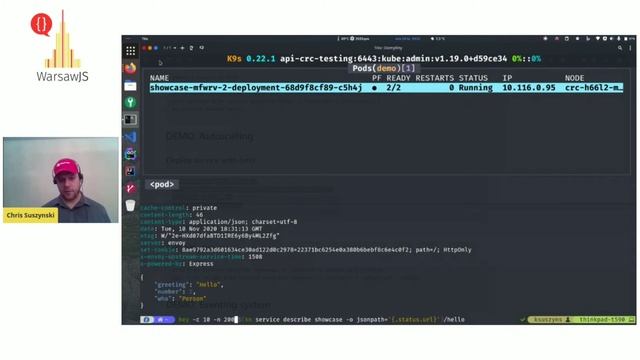The width and height of the screenshot is (640, 360).
Task: Click the "greeting": "Hello" JSON line
Action: (x=189, y=284)
